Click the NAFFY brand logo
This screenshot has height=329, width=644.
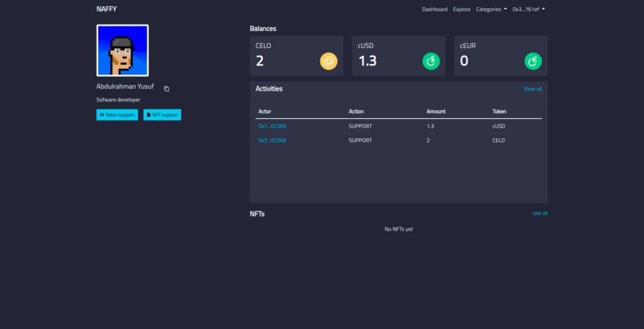[106, 9]
